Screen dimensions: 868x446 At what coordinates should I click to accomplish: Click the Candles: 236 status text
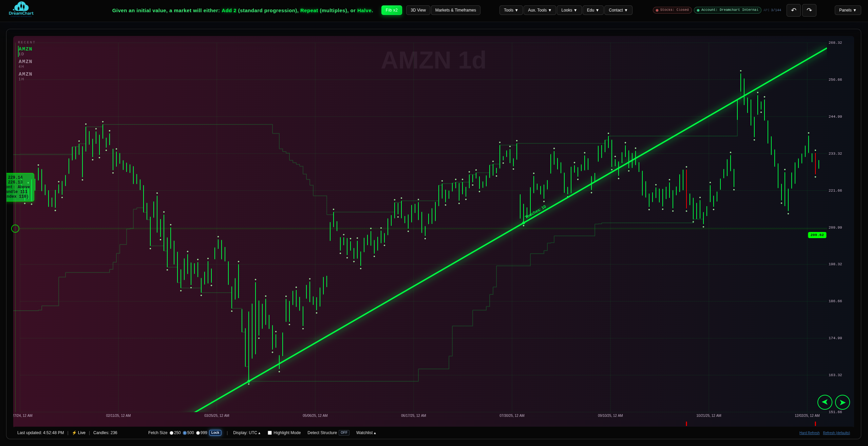click(105, 433)
